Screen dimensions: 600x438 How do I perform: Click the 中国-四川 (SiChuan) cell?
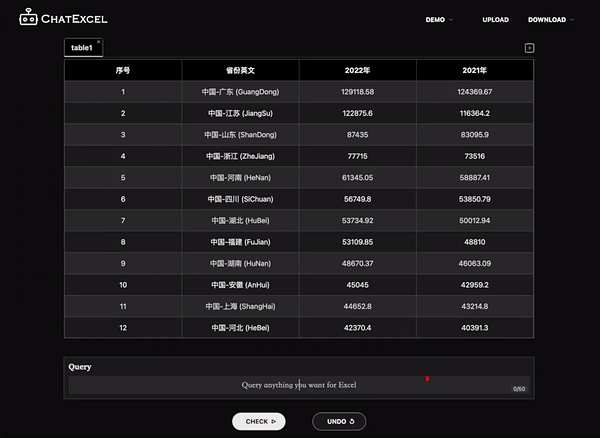[x=240, y=199]
